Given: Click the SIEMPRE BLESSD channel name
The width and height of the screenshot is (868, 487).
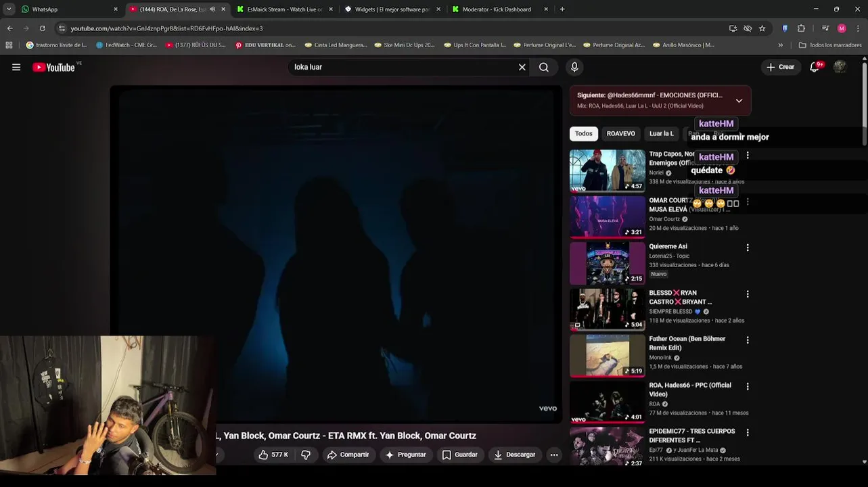Looking at the screenshot, I should tap(670, 312).
